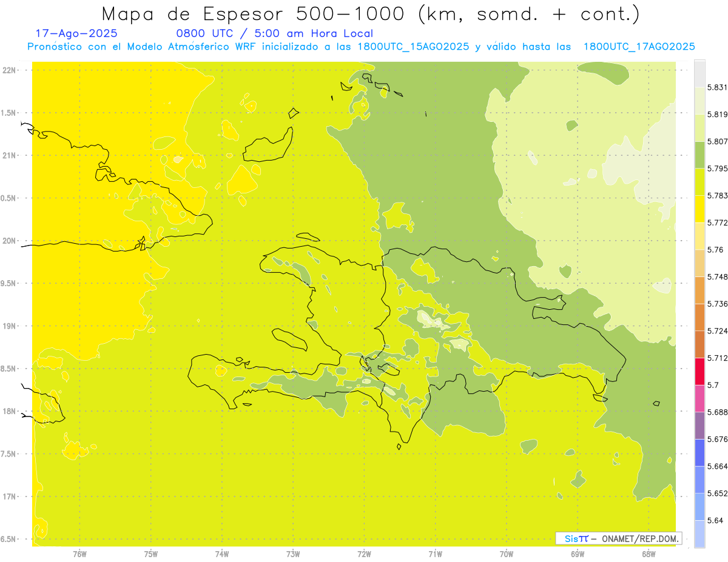This screenshot has height=562, width=728.
Task: Click the pale yellow swatch between 5.819 and 5.807
Action: 699,127
